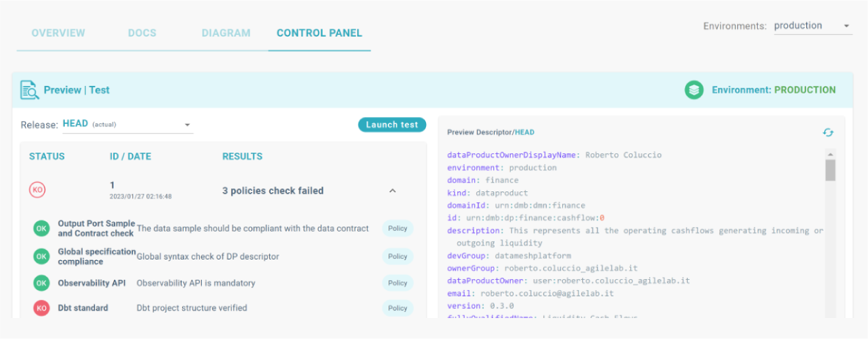The height and width of the screenshot is (339, 868).
Task: Switch to the DIAGRAM tab
Action: click(x=226, y=33)
